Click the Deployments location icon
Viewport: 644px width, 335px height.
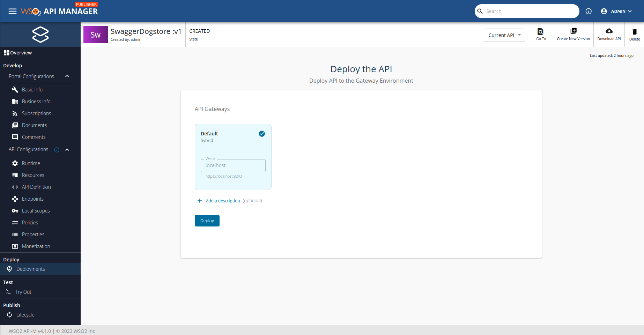(9, 269)
